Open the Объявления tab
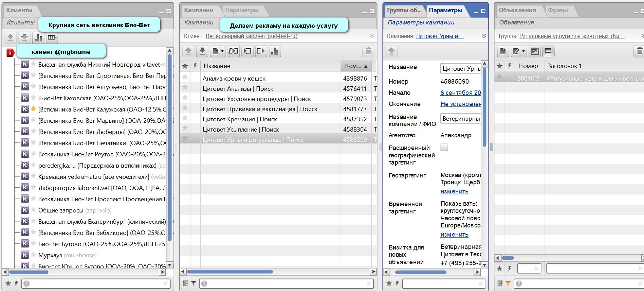 click(517, 10)
